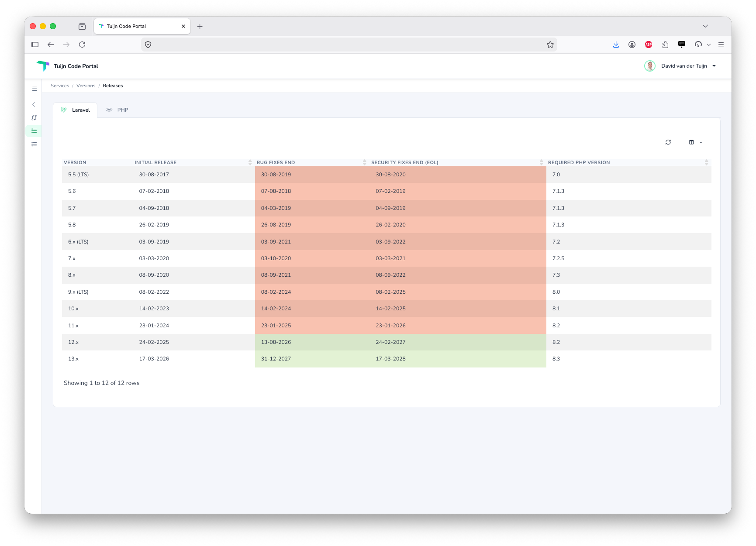Viewport: 756px width, 546px height.
Task: Click initial release date 07-02-2018
Action: pyautogui.click(x=154, y=191)
